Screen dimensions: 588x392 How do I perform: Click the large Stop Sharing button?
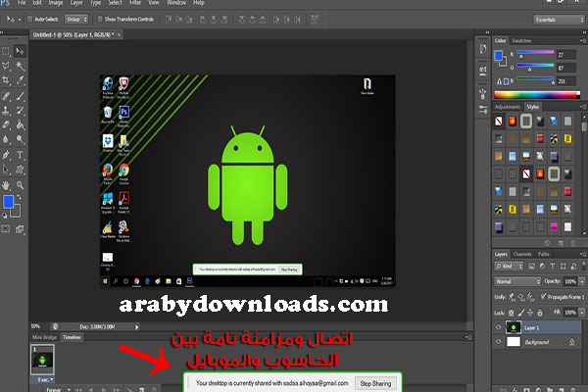coord(375,383)
